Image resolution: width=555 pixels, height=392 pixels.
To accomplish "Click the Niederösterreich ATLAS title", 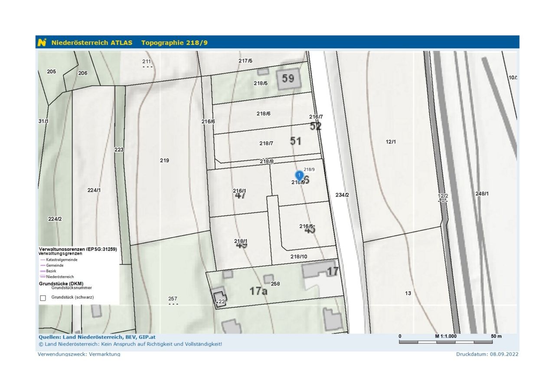I will pos(92,42).
